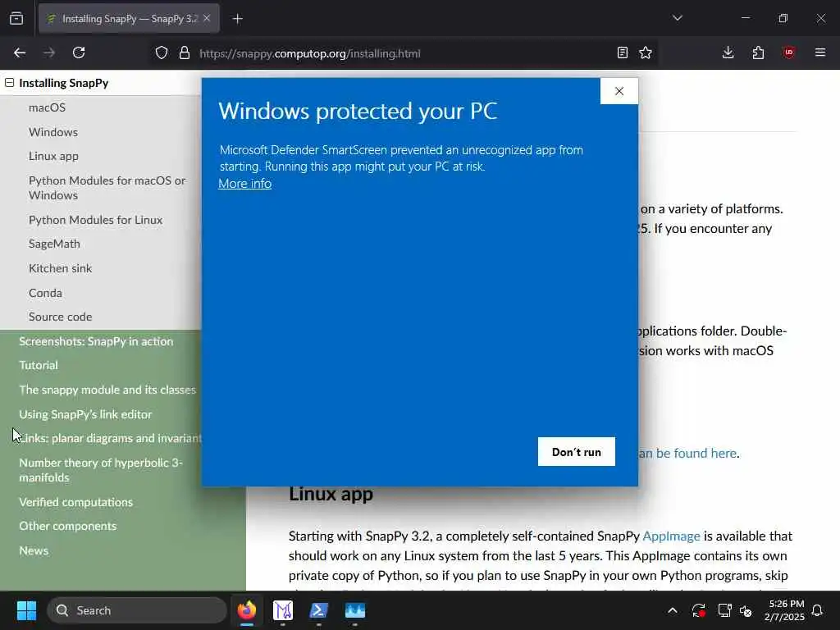Open the Windows Start menu

click(26, 610)
